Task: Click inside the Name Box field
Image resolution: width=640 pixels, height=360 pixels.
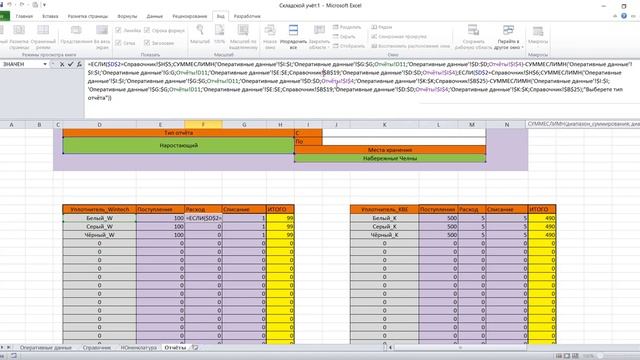Action: click(x=20, y=64)
